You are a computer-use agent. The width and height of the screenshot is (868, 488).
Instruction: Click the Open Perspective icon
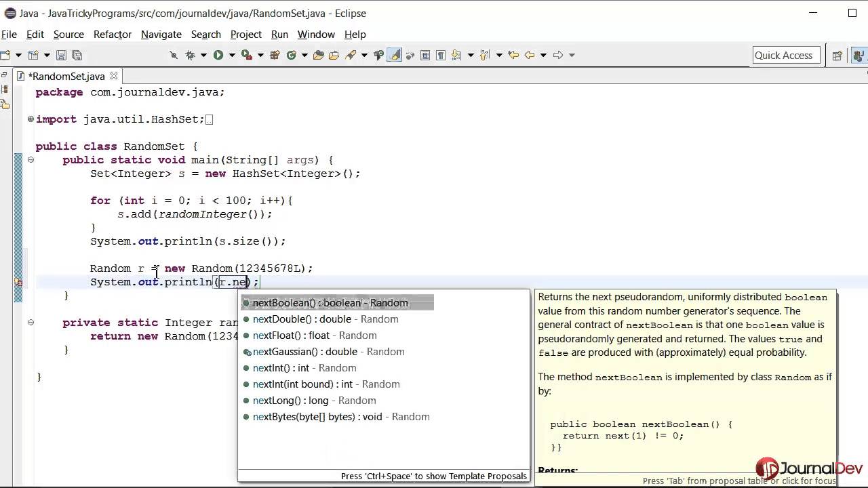pyautogui.click(x=837, y=56)
